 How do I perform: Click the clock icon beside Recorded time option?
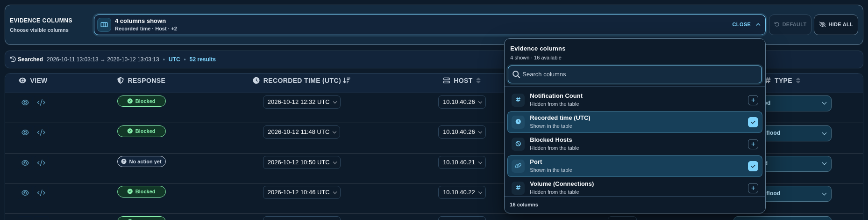point(518,122)
